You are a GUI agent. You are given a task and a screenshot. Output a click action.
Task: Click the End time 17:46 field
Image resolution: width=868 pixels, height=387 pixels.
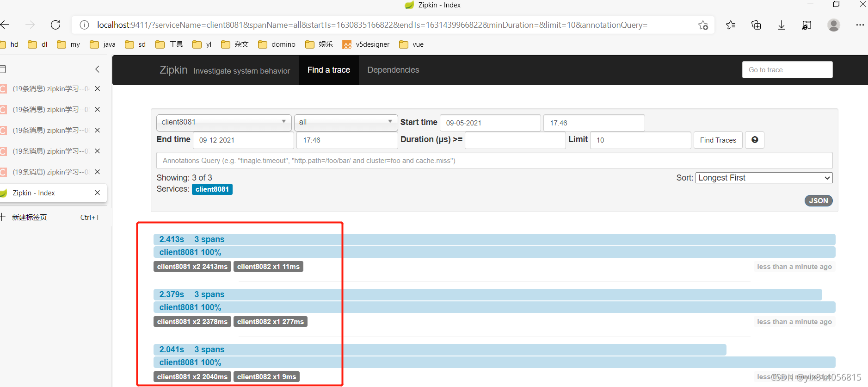click(x=347, y=140)
